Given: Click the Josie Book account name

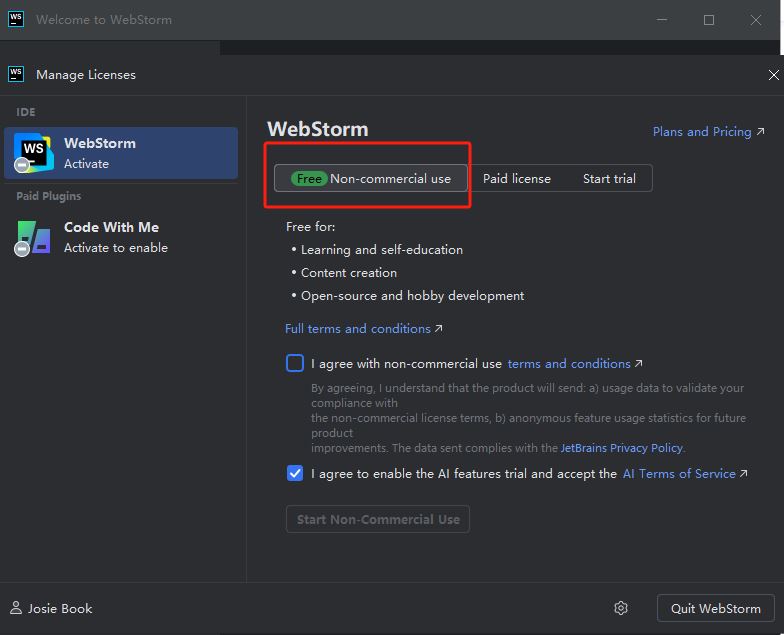Looking at the screenshot, I should (60, 608).
